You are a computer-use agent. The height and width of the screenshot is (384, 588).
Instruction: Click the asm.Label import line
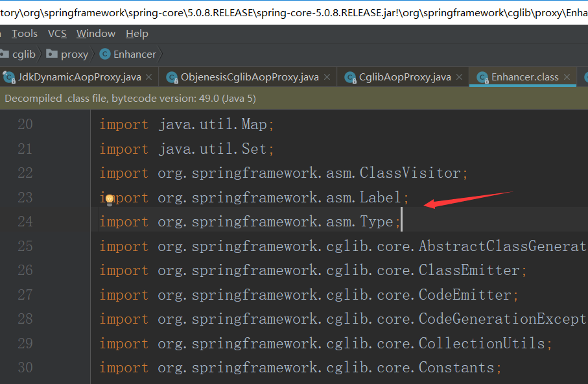(254, 197)
